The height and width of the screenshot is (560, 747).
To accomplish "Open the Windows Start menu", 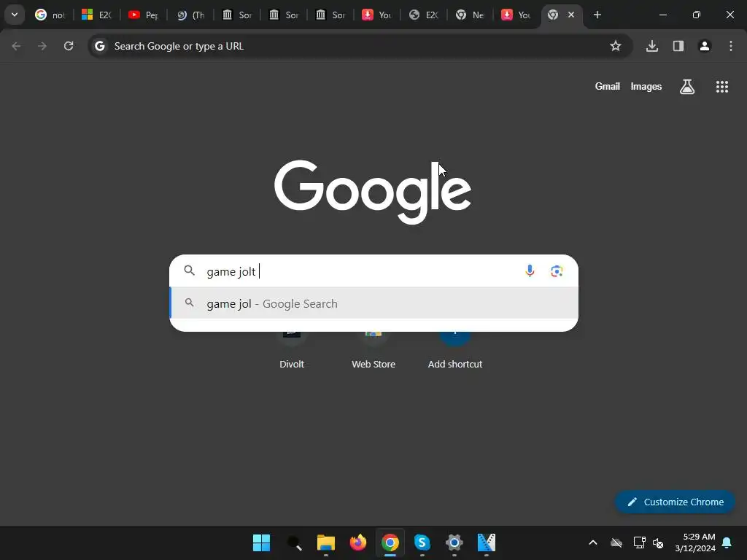I will [262, 542].
